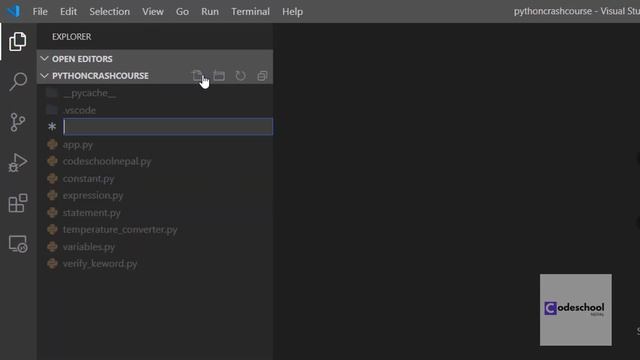Open the Source Control view
This screenshot has width=640, height=360.
[18, 122]
